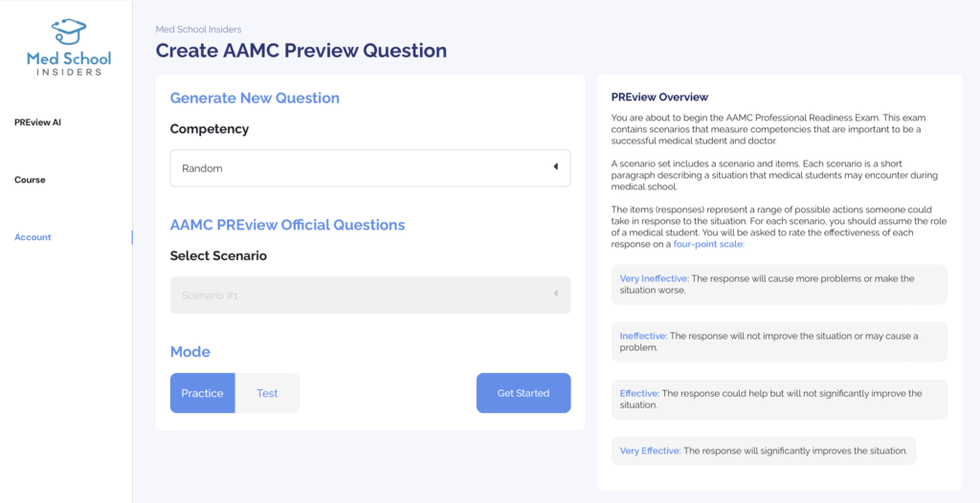Switch mode to Test
The image size is (980, 503).
tap(267, 393)
